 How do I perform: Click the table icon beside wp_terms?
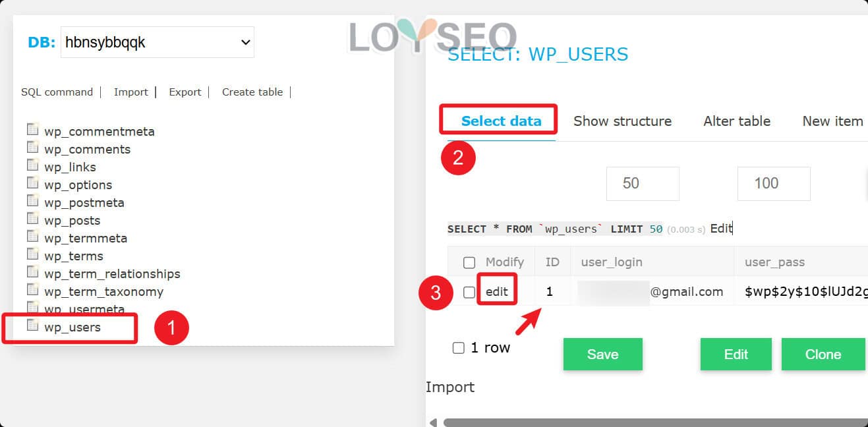33,254
